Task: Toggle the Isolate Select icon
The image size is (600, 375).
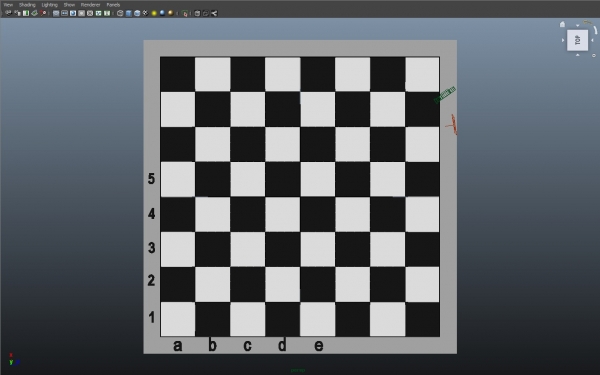Action: 185,14
